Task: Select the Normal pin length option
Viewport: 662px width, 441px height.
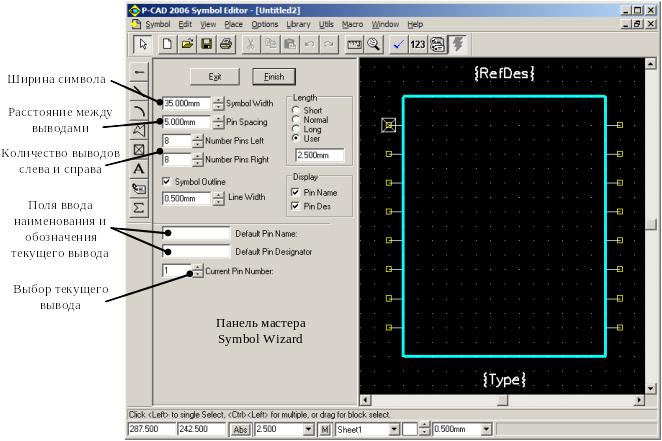Action: [x=296, y=120]
